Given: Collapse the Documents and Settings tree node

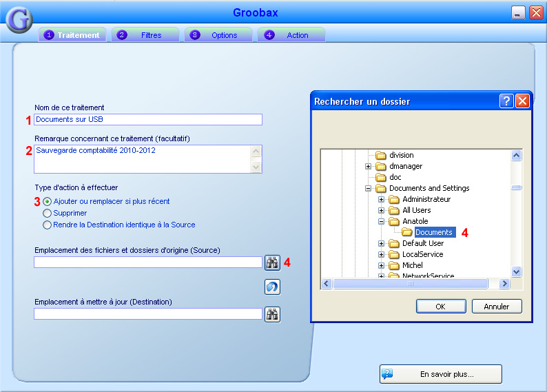Looking at the screenshot, I should [369, 189].
